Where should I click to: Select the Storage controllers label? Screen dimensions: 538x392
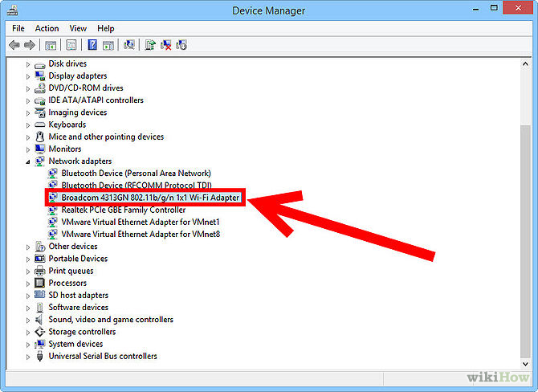83,332
